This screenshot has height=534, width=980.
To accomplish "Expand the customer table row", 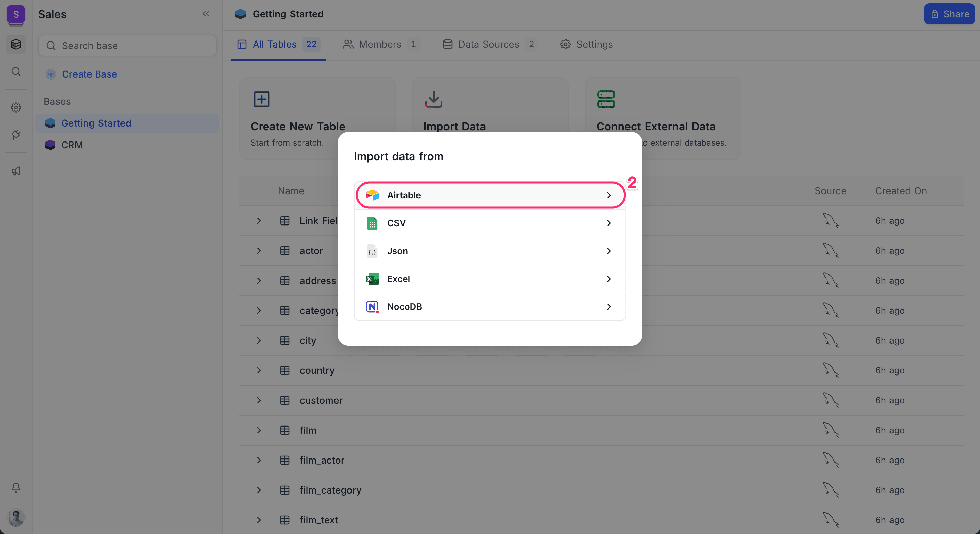I will 259,401.
